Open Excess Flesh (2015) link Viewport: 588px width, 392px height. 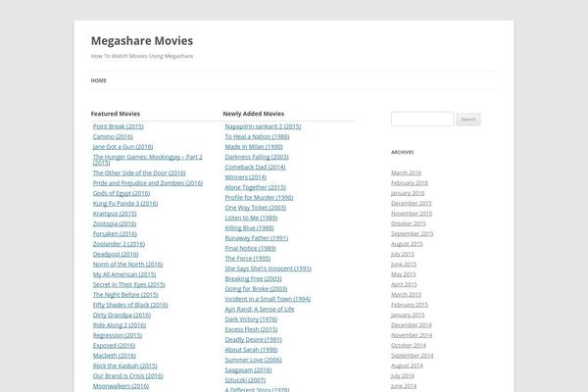click(251, 329)
